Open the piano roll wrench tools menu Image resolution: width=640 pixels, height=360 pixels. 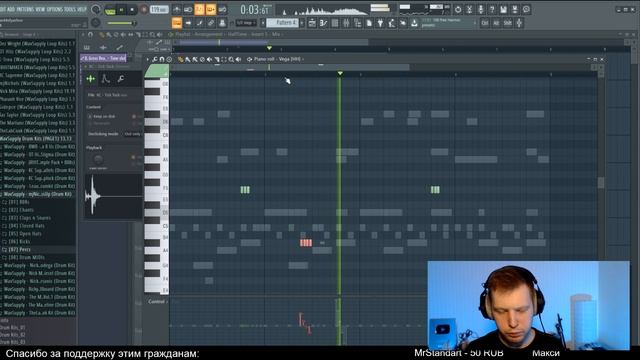pyautogui.click(x=155, y=60)
